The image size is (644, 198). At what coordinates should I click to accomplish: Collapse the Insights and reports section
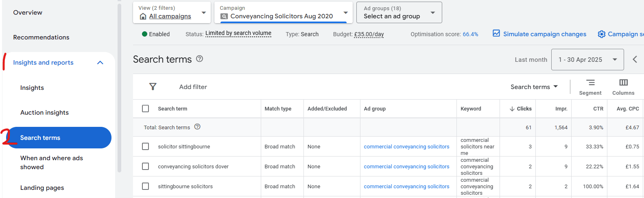click(100, 63)
